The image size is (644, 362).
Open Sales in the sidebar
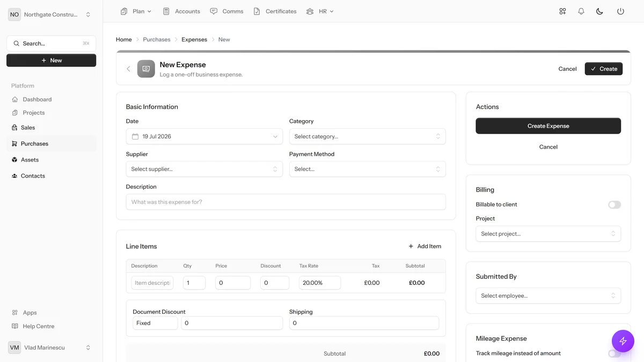52,128
